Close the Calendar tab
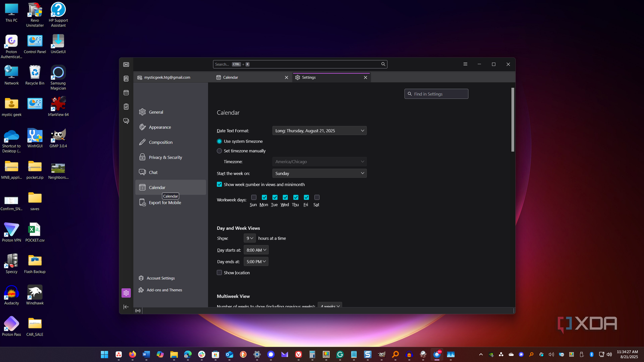Viewport: 644px width, 362px height. click(286, 78)
